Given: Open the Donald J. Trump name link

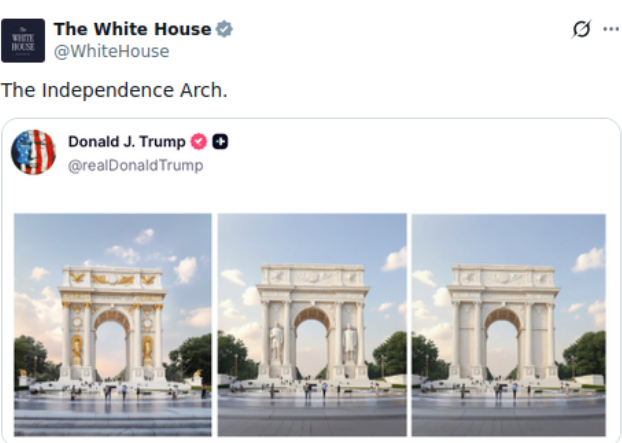Looking at the screenshot, I should [126, 142].
